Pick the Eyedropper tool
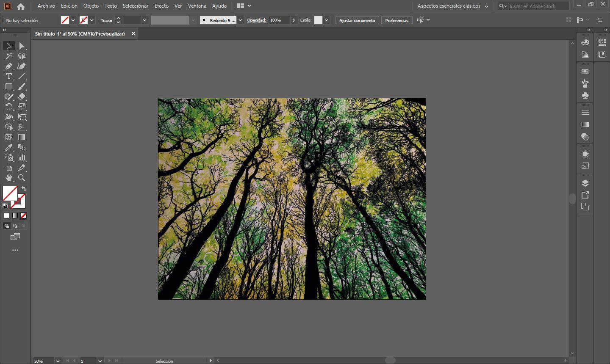The height and width of the screenshot is (364, 610). pyautogui.click(x=8, y=148)
